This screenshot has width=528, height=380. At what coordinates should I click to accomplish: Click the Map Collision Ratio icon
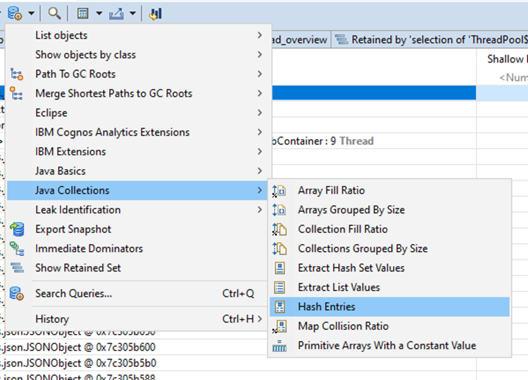pyautogui.click(x=279, y=326)
